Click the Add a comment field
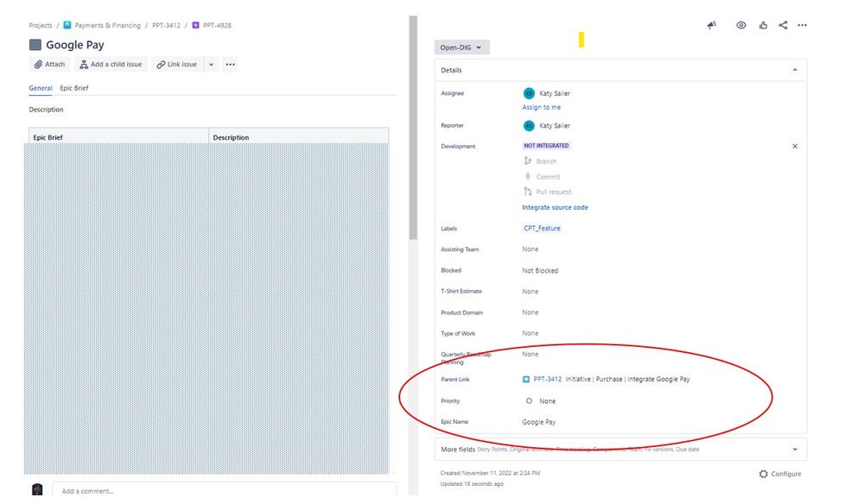Viewport: 863px width, 504px height. 224,491
